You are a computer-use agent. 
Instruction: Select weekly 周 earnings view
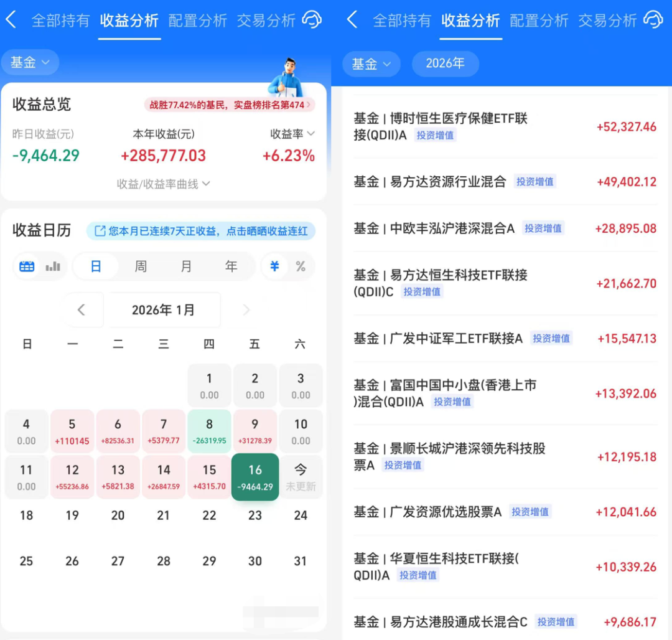click(141, 266)
